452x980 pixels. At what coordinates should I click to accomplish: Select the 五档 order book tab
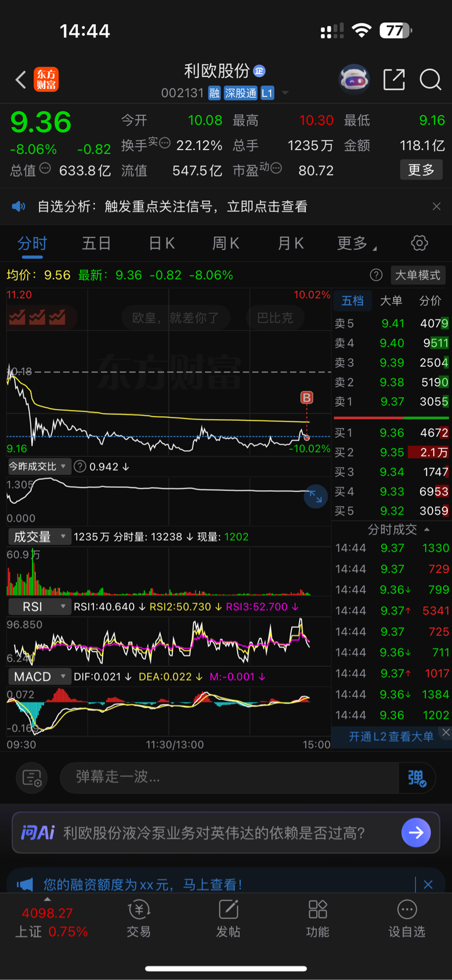pos(353,301)
